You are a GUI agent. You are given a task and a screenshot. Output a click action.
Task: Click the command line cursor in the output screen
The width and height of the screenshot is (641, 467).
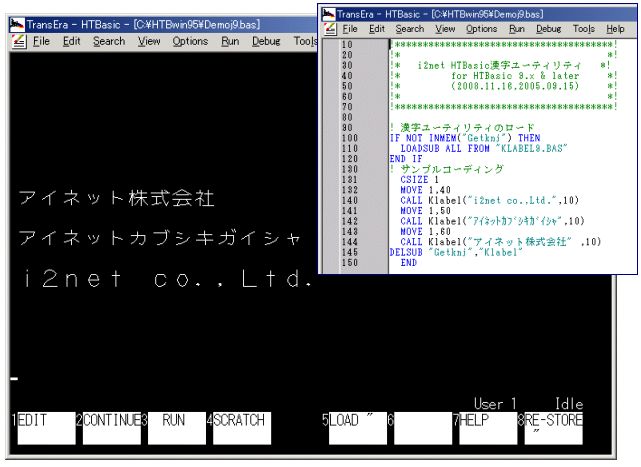pos(14,379)
